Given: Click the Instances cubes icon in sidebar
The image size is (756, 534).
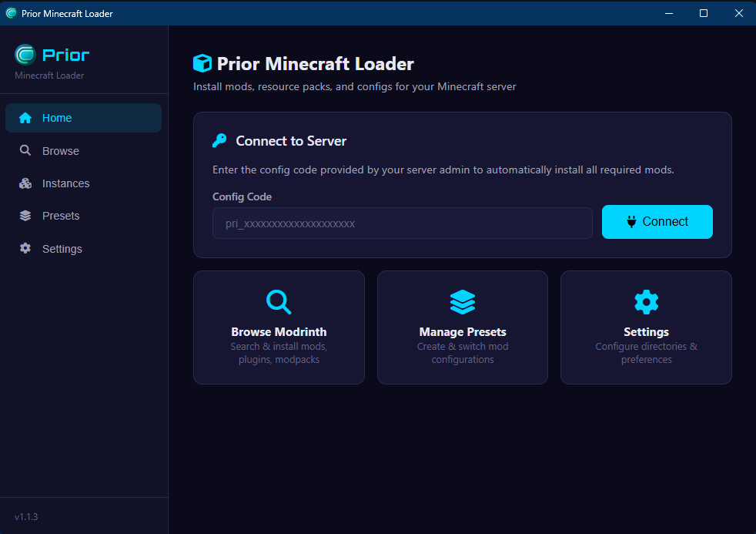Looking at the screenshot, I should click(x=25, y=183).
